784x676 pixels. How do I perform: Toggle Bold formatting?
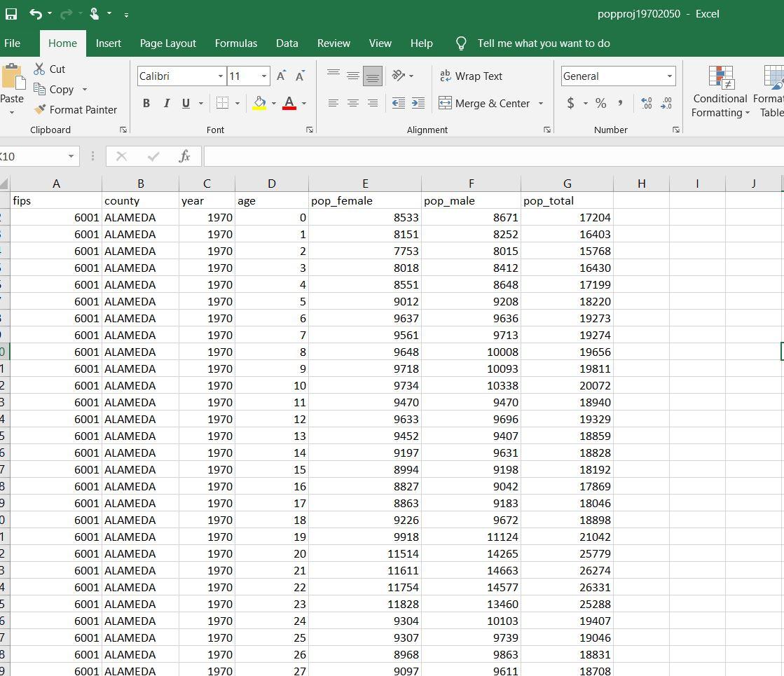[146, 103]
